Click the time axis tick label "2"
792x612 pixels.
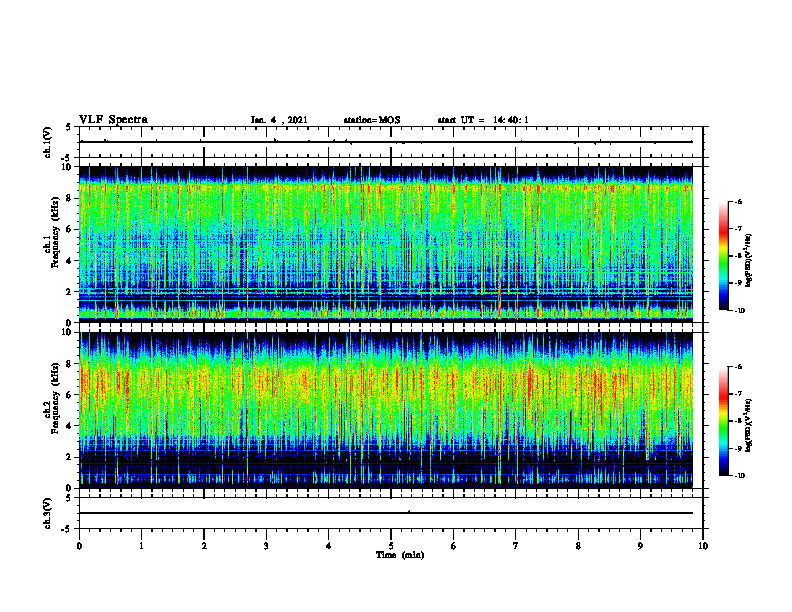(204, 546)
